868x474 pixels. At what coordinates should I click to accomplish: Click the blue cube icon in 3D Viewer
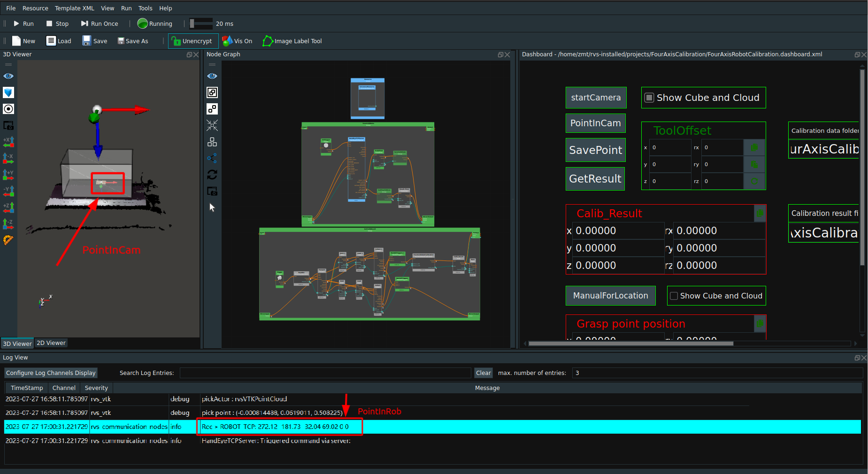pyautogui.click(x=8, y=92)
